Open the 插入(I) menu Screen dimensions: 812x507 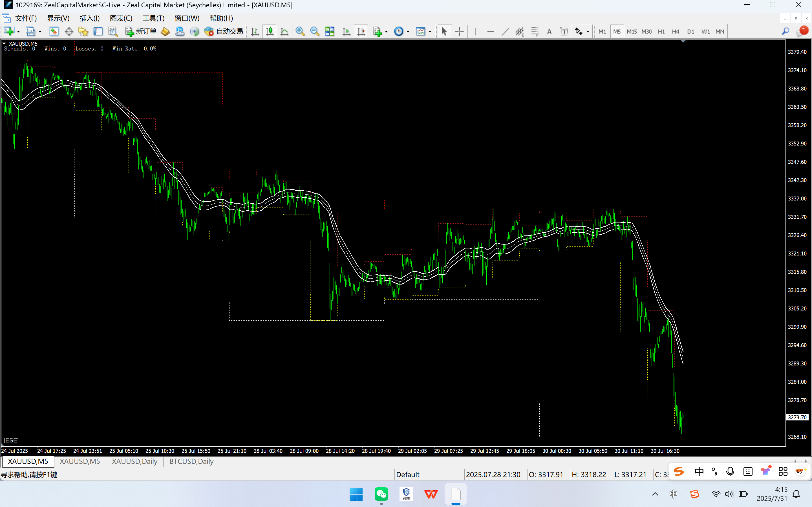(89, 18)
